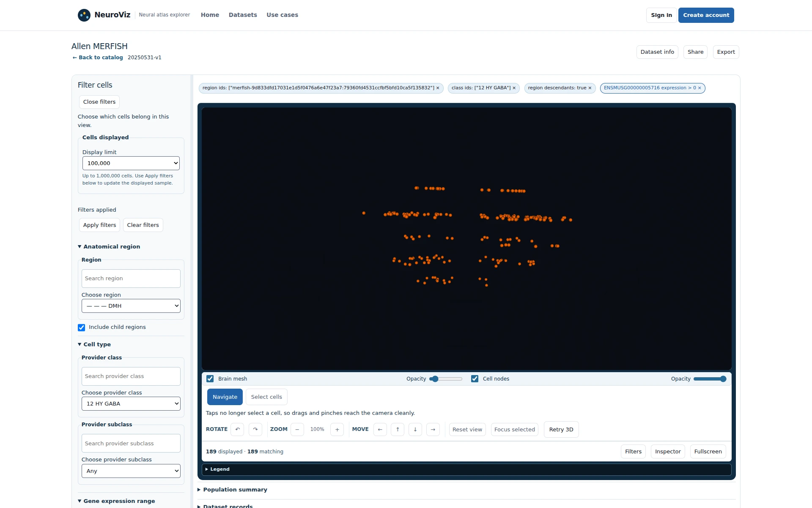The width and height of the screenshot is (812, 508).
Task: Zoom out with the minus button
Action: pos(297,429)
